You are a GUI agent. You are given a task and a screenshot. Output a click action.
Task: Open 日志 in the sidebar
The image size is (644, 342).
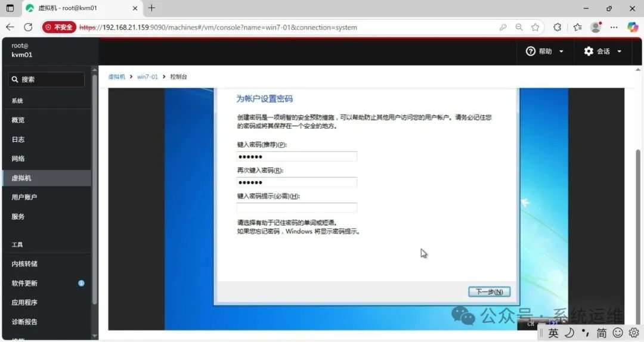tap(47, 139)
